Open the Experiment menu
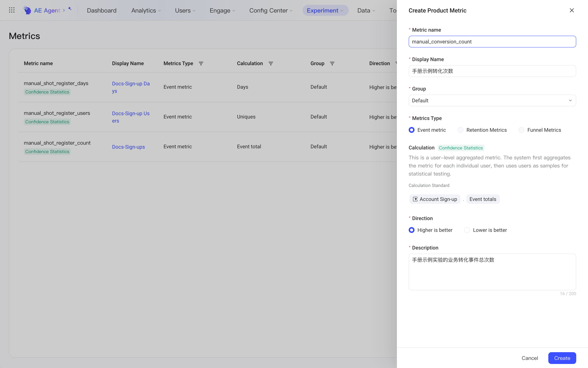 click(325, 10)
